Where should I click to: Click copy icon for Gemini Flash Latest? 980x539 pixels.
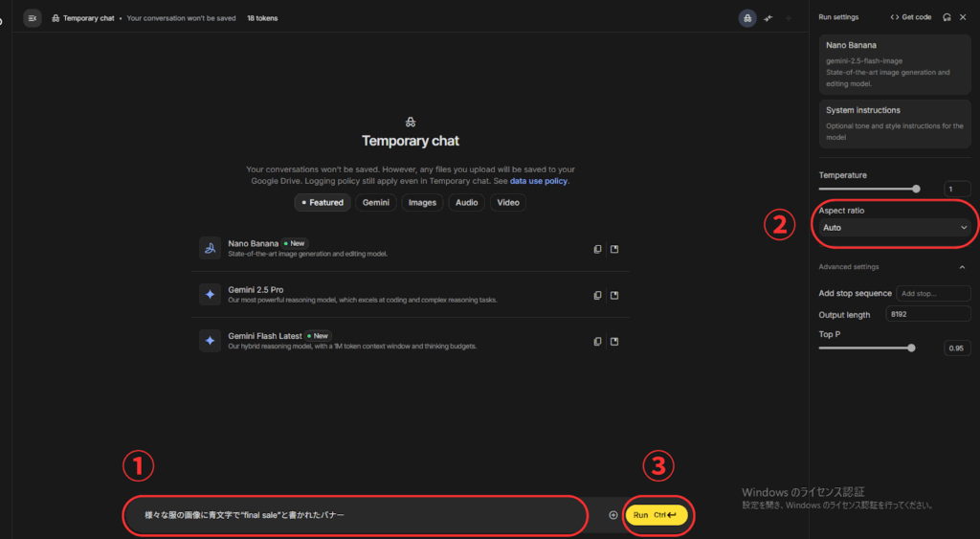tap(597, 341)
